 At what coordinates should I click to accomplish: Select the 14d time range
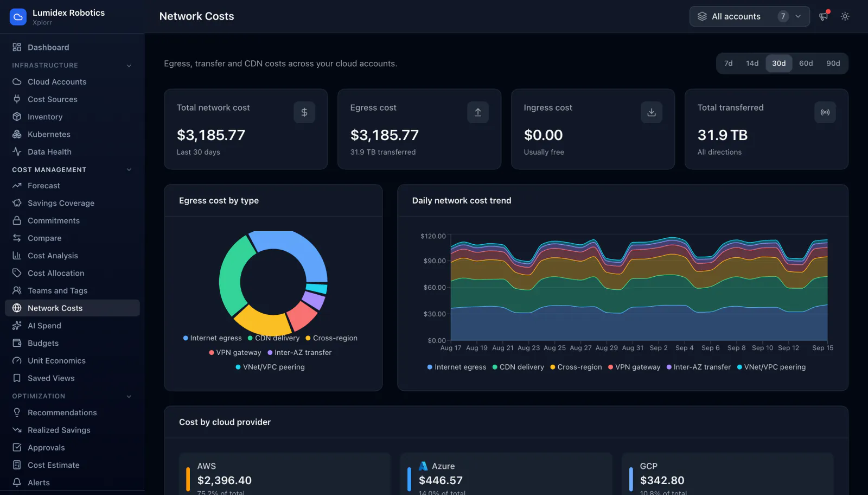click(752, 64)
